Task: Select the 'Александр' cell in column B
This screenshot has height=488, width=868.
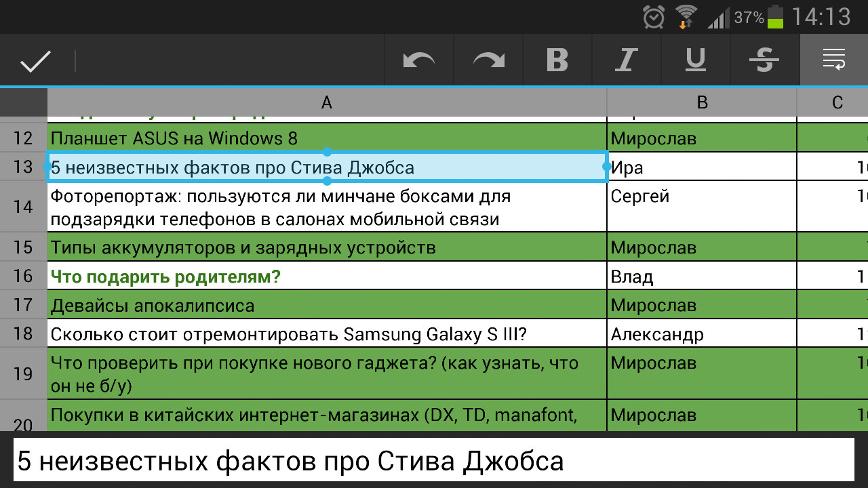Action: (701, 334)
